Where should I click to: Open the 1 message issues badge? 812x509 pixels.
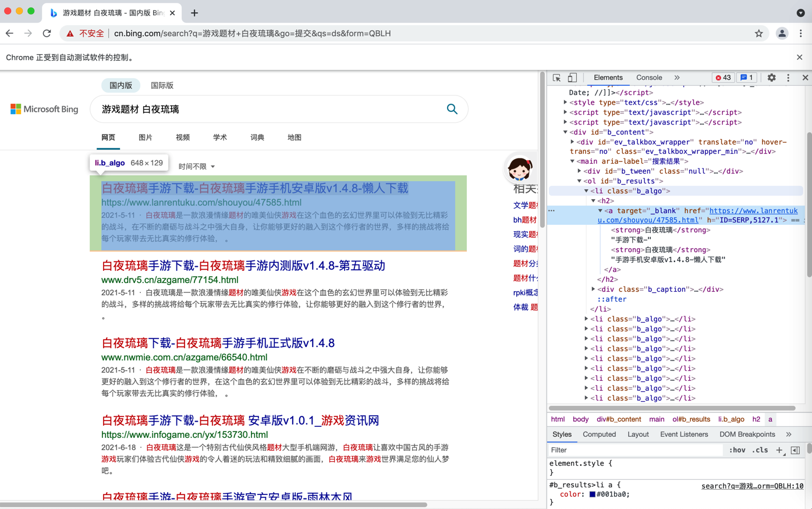(x=747, y=77)
